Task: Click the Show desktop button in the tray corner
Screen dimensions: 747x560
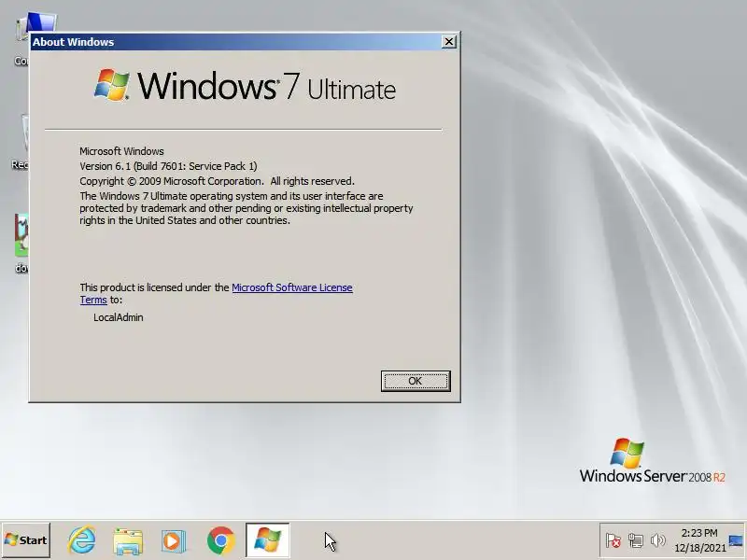Action: coord(737,540)
